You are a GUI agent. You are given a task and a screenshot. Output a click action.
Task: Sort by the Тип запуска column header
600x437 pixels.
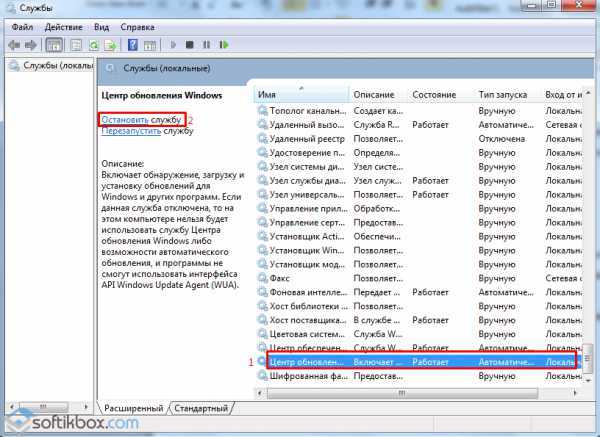(508, 95)
